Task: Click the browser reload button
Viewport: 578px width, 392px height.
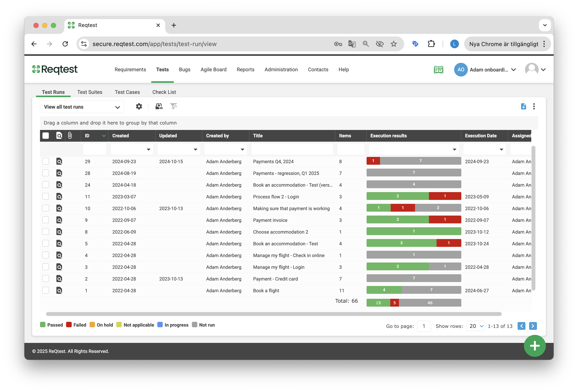Action: 65,44
